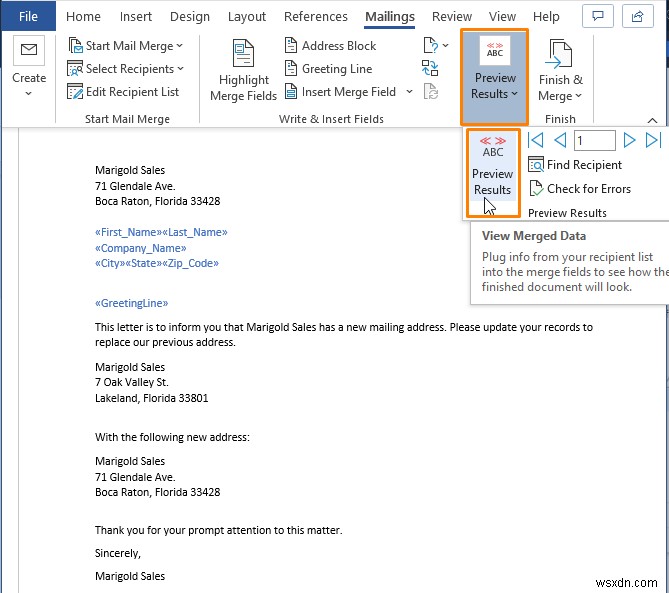Click "With the following new address:" text

coord(172,437)
